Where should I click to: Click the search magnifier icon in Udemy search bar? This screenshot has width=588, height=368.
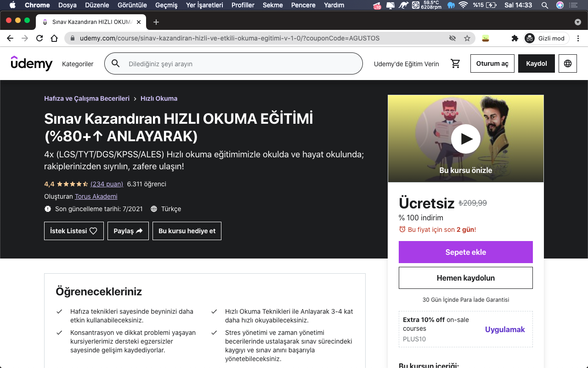(x=116, y=63)
